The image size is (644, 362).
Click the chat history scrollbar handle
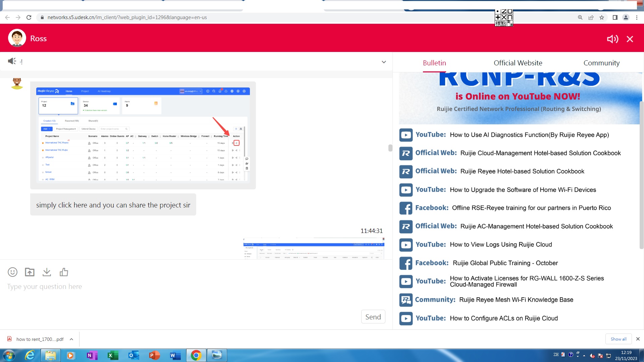390,148
